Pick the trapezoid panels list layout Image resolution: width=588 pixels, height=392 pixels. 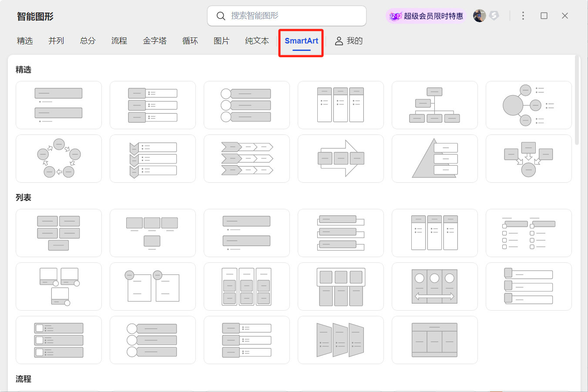click(340, 340)
